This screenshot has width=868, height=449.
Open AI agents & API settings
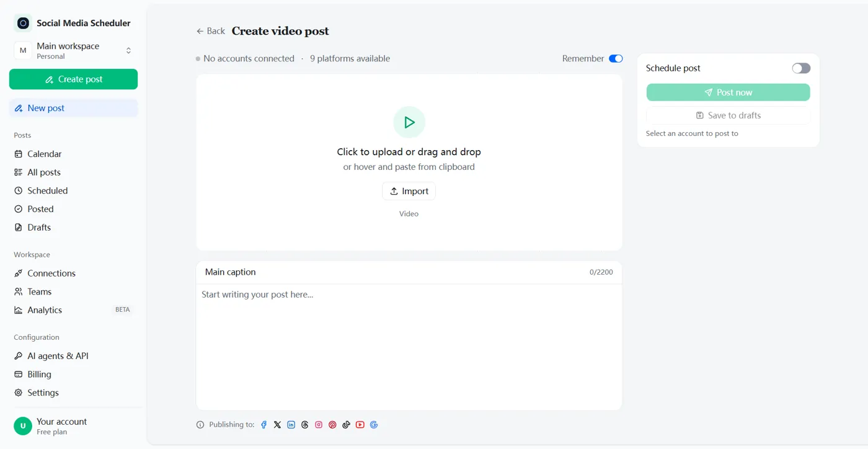click(73, 356)
